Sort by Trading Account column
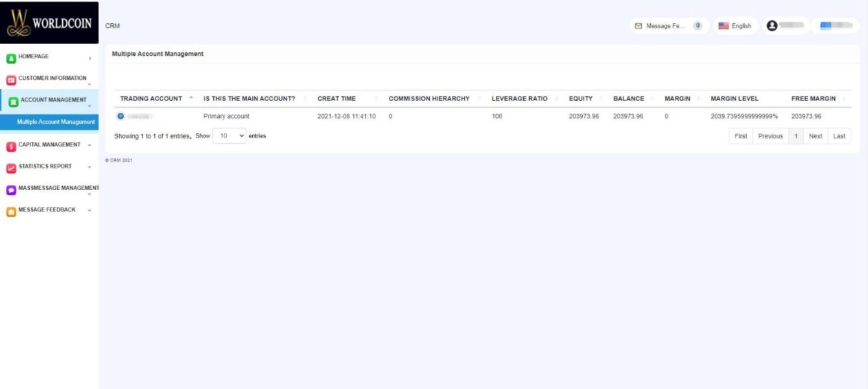 (156, 99)
